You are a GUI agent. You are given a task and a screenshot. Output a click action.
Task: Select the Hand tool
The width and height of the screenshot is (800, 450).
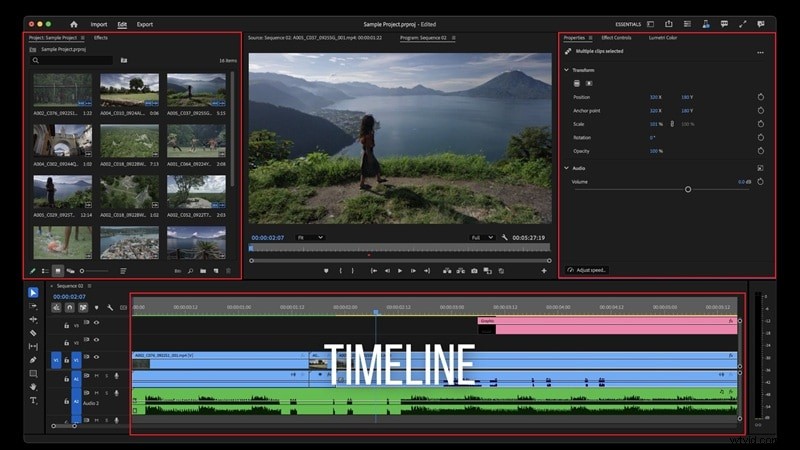tap(33, 387)
